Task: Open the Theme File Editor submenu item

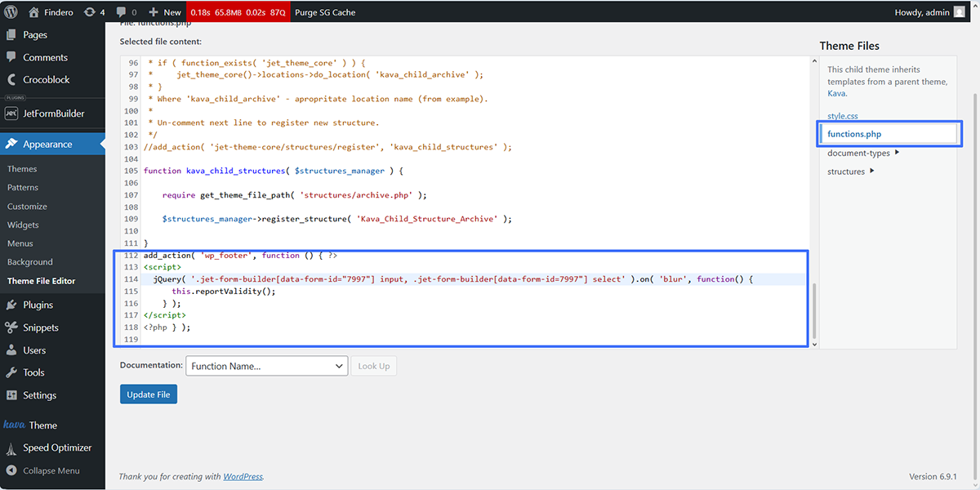Action: click(41, 281)
